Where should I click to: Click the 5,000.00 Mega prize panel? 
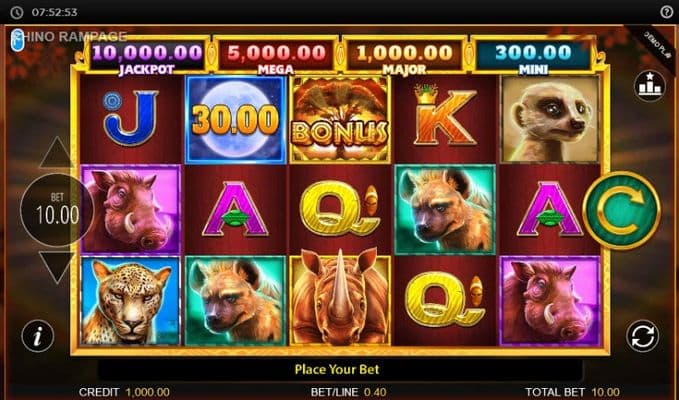click(276, 56)
